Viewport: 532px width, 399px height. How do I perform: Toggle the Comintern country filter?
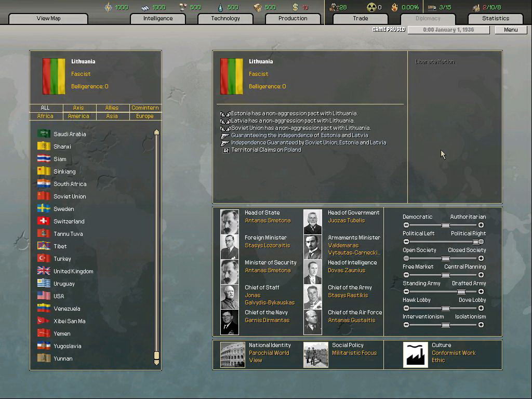(x=145, y=108)
